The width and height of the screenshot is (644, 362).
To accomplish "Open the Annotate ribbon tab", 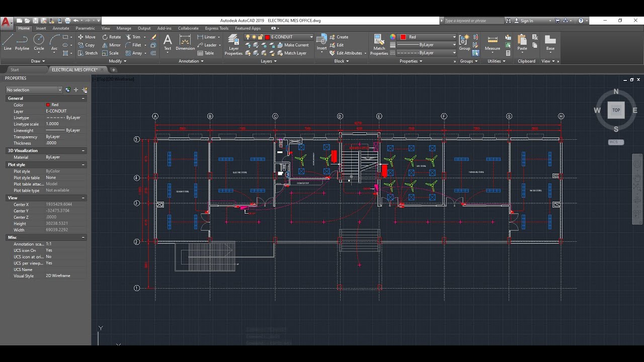I will click(x=61, y=28).
